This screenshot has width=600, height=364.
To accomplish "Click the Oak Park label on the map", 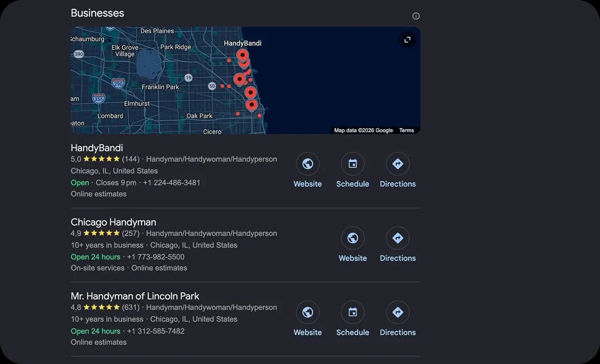I will [x=199, y=116].
